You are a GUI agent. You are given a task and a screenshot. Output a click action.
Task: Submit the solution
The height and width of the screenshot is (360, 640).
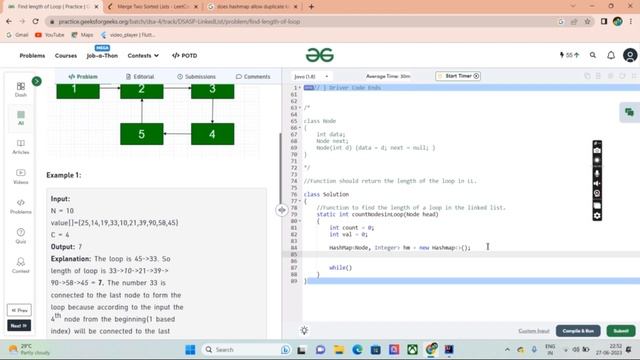point(621,331)
